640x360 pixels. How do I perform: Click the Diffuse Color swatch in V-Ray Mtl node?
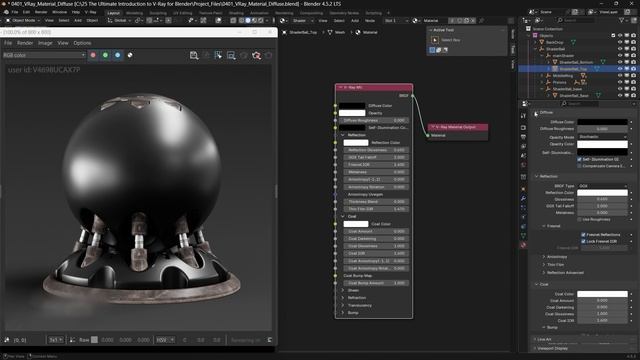(352, 106)
